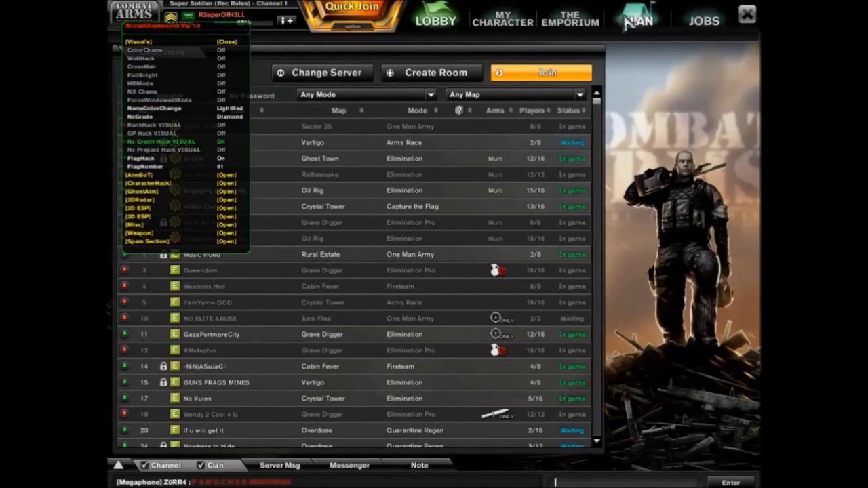Click the question mark column header icon
868x488 pixels.
click(459, 110)
